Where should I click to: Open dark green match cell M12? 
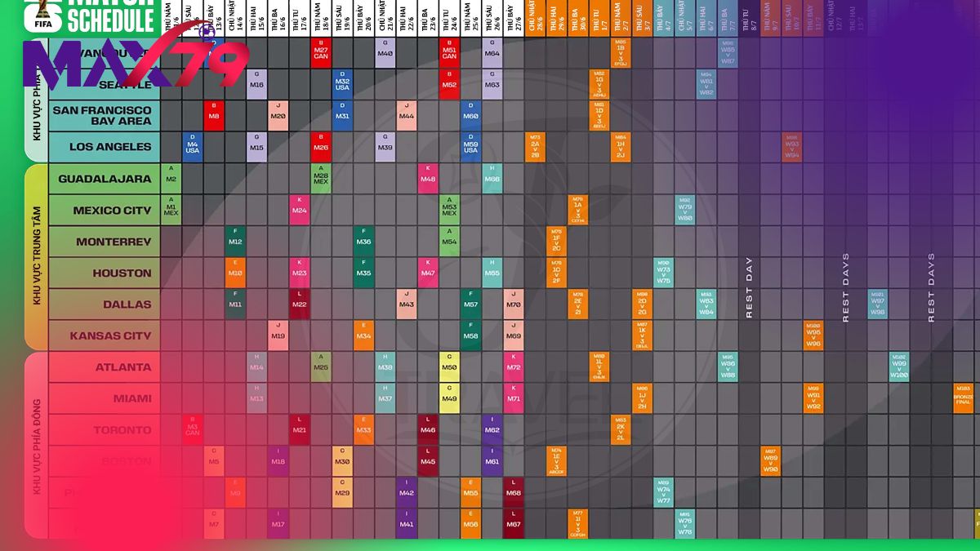pyautogui.click(x=235, y=242)
